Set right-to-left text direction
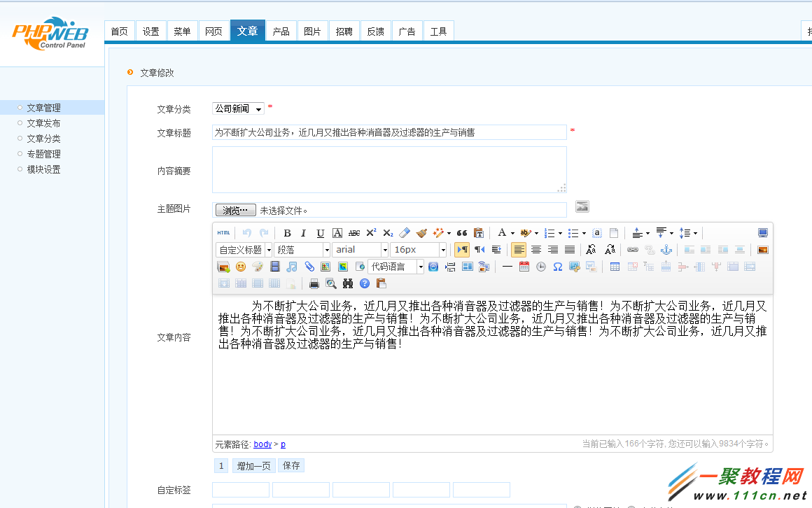The image size is (812, 508). [479, 250]
